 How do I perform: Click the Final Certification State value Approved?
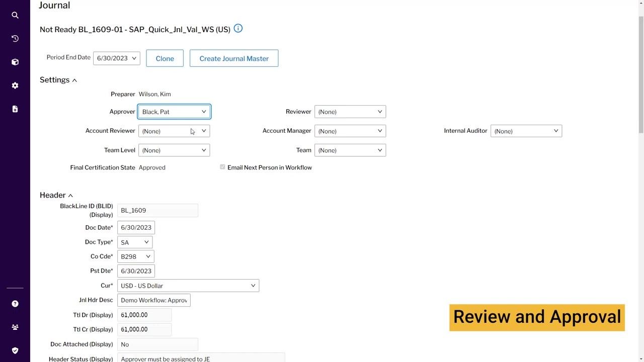(152, 167)
